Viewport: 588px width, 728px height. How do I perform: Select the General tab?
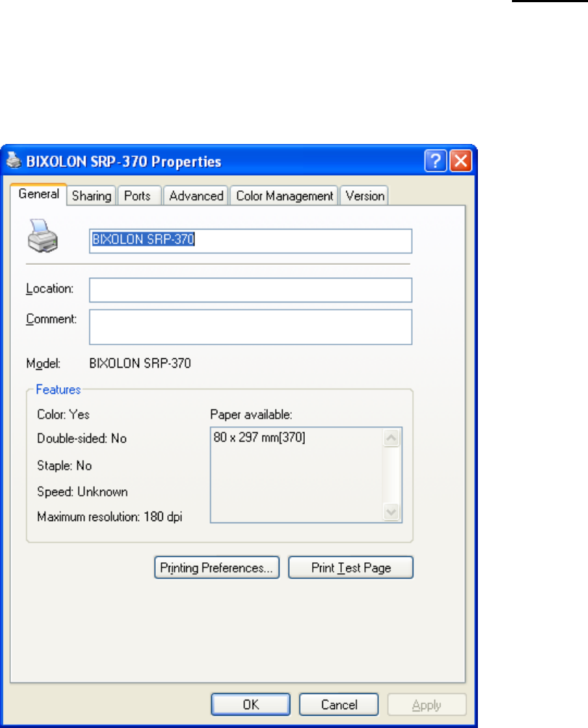pyautogui.click(x=38, y=194)
